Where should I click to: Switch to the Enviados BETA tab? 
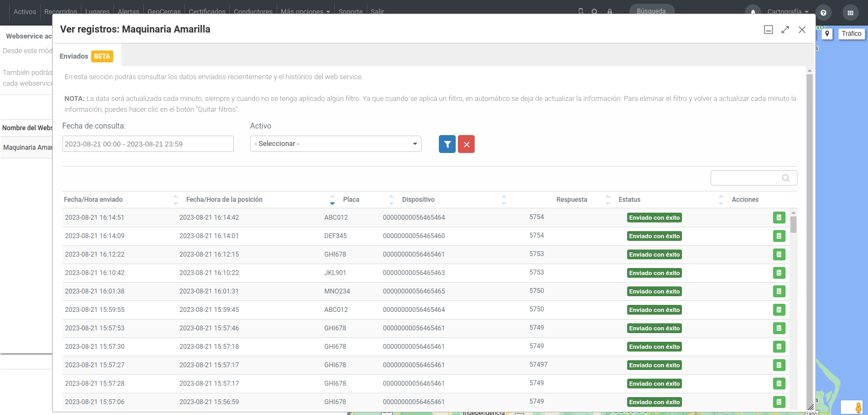point(86,56)
